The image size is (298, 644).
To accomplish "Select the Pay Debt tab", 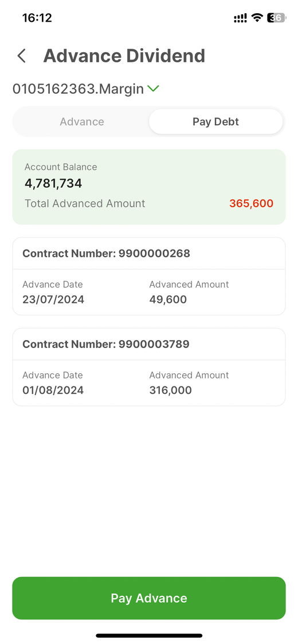I will click(216, 121).
